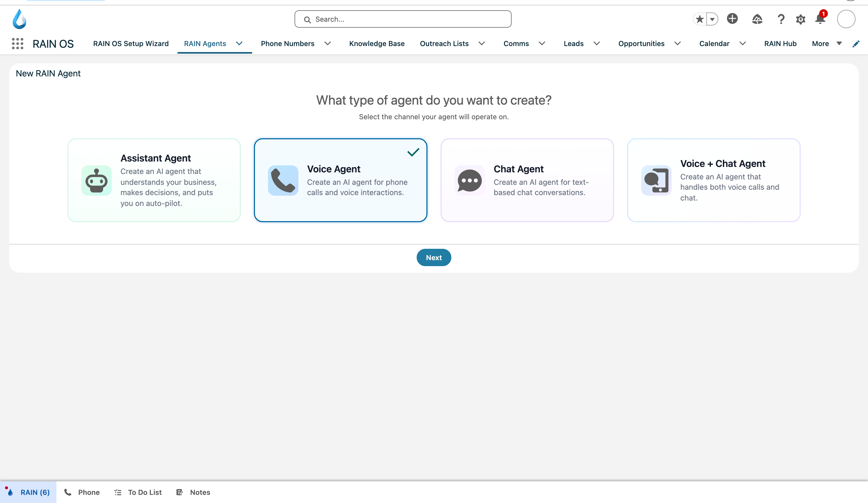Open the user profile avatar

pos(846,19)
